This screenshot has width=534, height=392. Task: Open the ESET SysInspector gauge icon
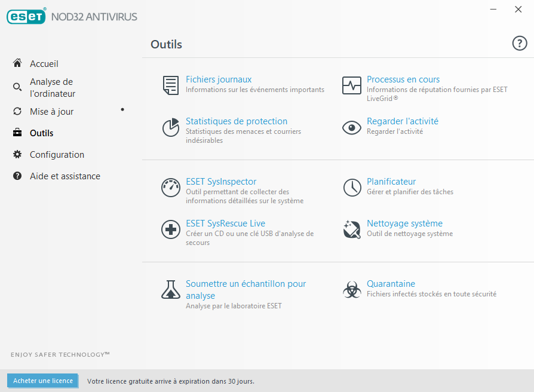coord(171,188)
